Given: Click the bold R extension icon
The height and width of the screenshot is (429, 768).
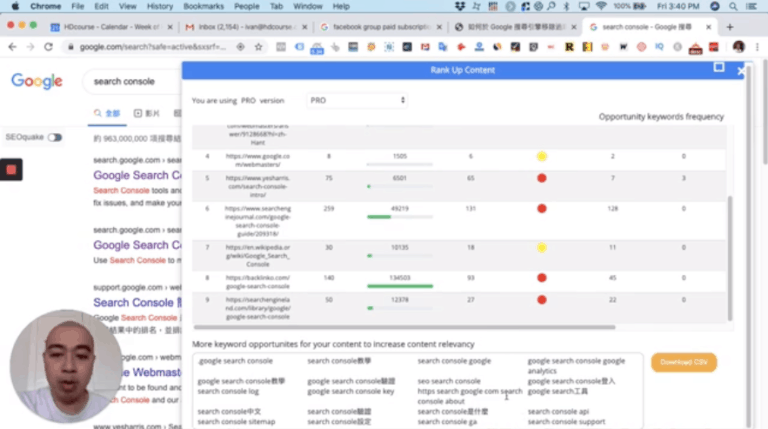Looking at the screenshot, I should click(569, 47).
